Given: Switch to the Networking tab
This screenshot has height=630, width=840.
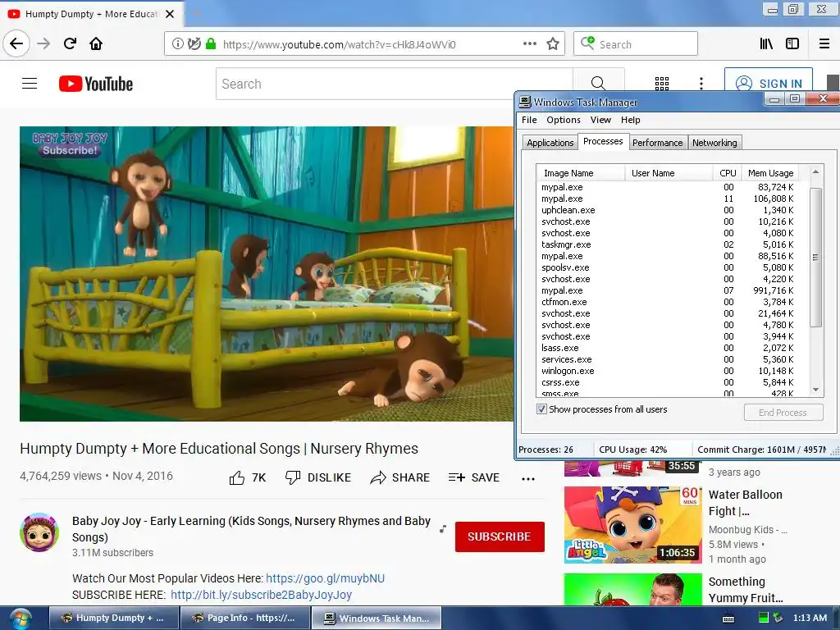Looking at the screenshot, I should pyautogui.click(x=714, y=143).
